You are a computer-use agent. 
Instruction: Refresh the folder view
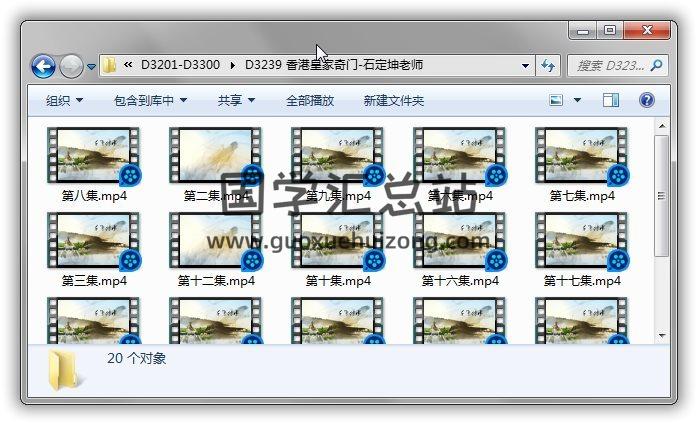[x=548, y=66]
